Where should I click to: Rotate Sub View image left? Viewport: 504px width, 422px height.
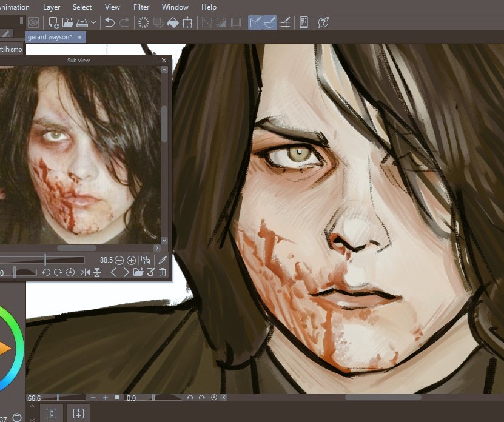click(x=46, y=273)
